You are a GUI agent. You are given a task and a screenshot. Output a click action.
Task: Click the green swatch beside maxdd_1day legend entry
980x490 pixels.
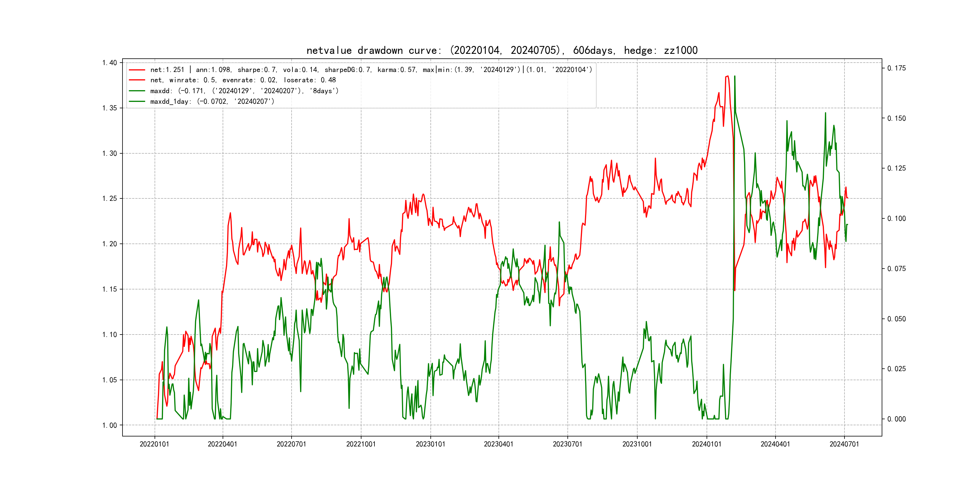pyautogui.click(x=137, y=102)
